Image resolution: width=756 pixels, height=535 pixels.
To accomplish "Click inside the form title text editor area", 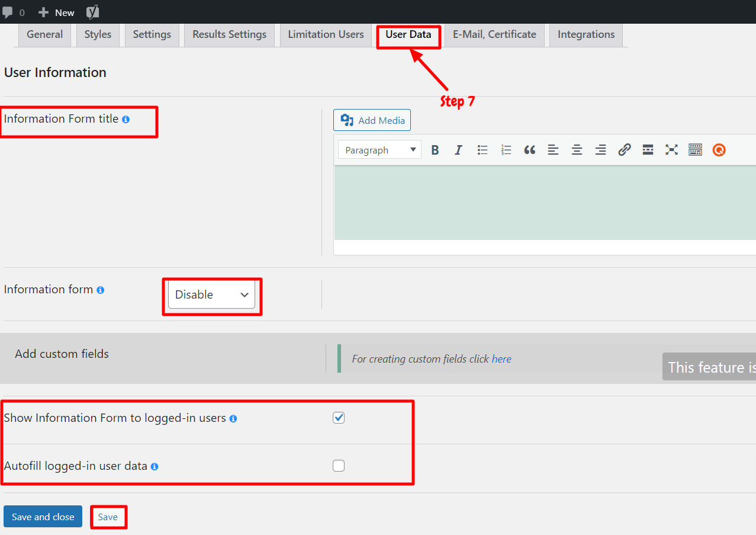I will tap(545, 203).
